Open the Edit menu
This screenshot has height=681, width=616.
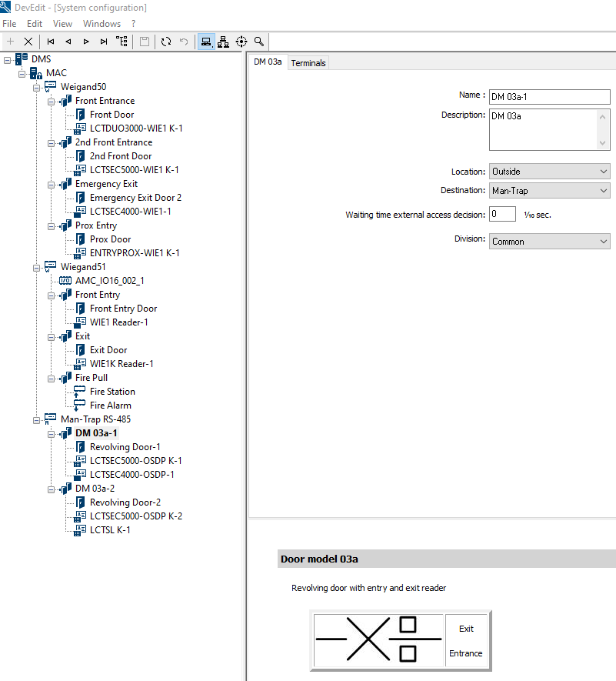35,24
